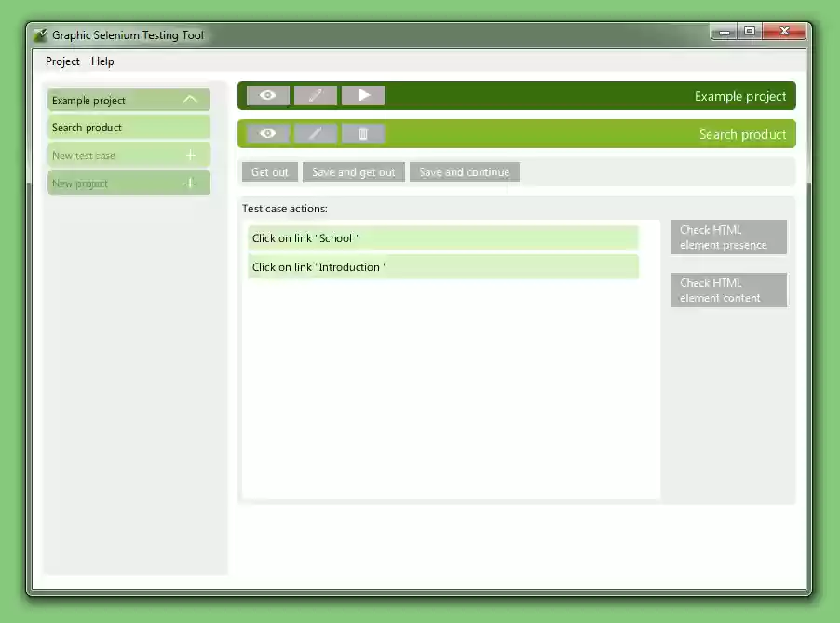Open the Project menu
Screen dimensions: 840x623
point(61,61)
